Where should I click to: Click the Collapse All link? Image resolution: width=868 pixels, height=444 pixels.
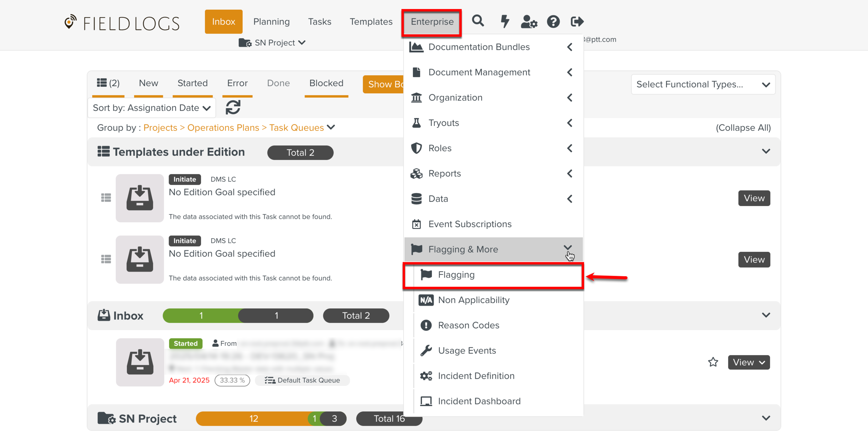[743, 128]
